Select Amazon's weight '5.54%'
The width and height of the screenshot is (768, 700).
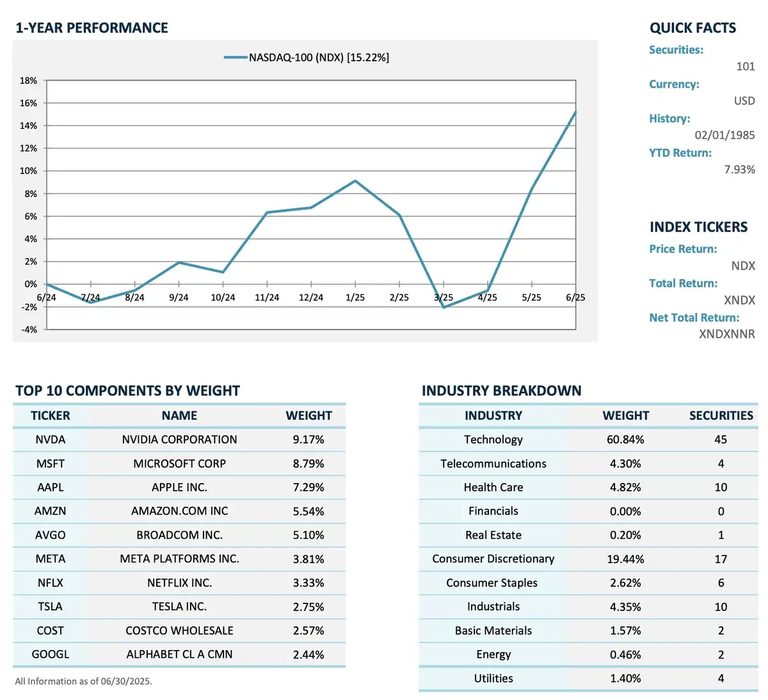(308, 512)
